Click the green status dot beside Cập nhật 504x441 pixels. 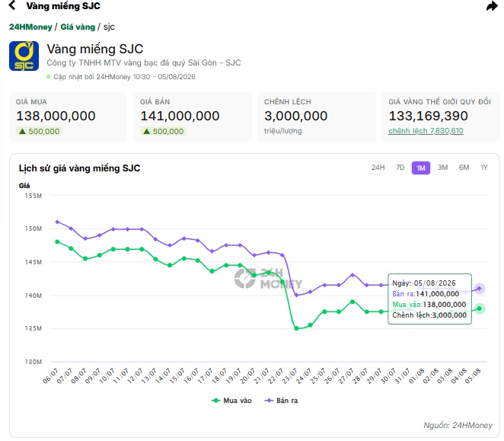[49, 77]
